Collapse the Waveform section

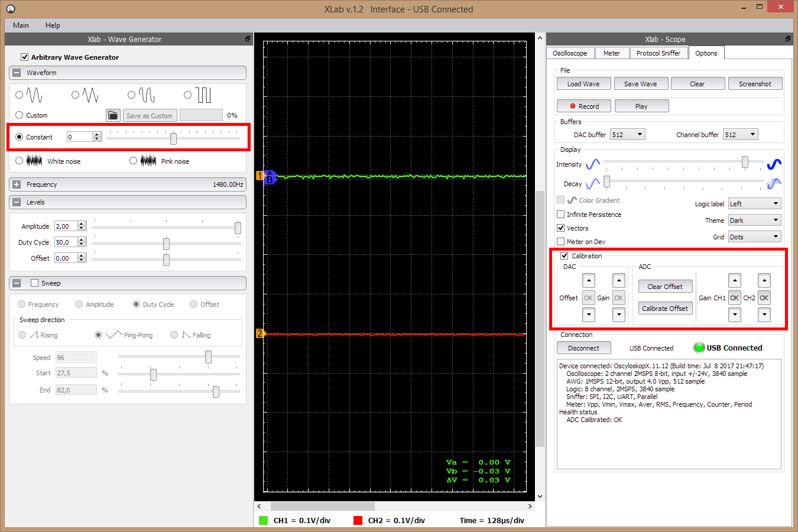[17, 73]
